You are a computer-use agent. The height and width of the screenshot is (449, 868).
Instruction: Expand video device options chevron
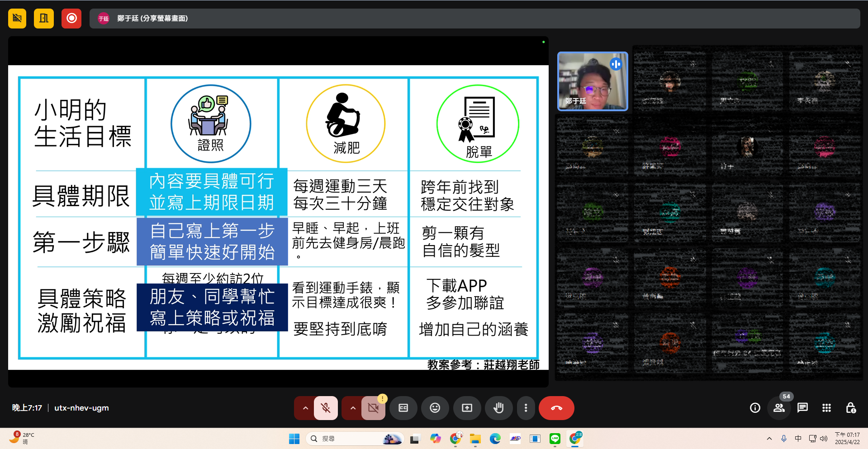pyautogui.click(x=352, y=408)
